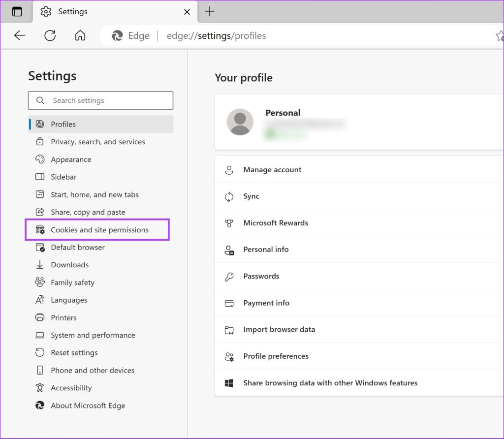Click inside the Search settings box
Viewport: 504px width, 439px height.
(x=100, y=100)
